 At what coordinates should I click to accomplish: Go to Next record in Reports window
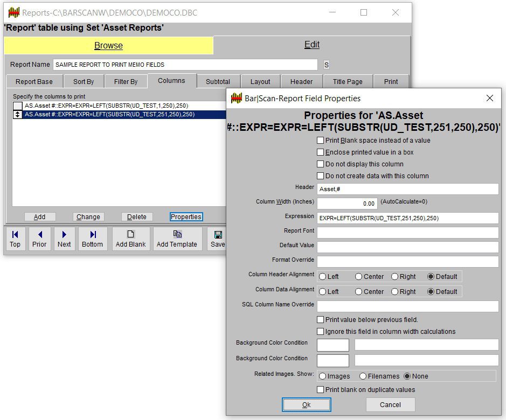[64, 239]
